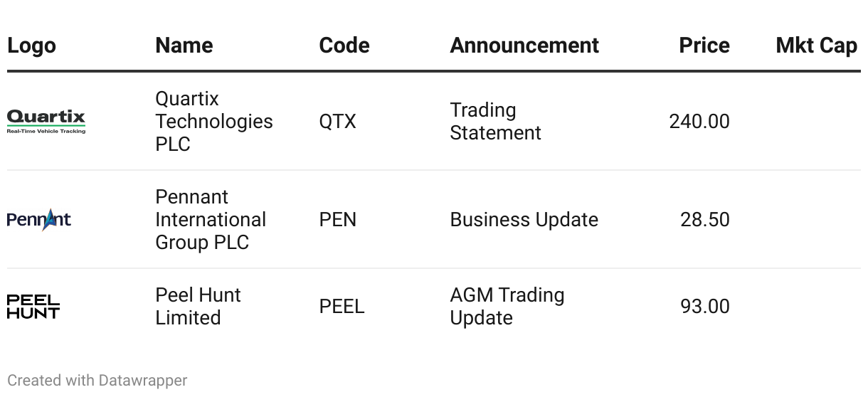Select Quartix Technologies PLC name

click(x=213, y=122)
